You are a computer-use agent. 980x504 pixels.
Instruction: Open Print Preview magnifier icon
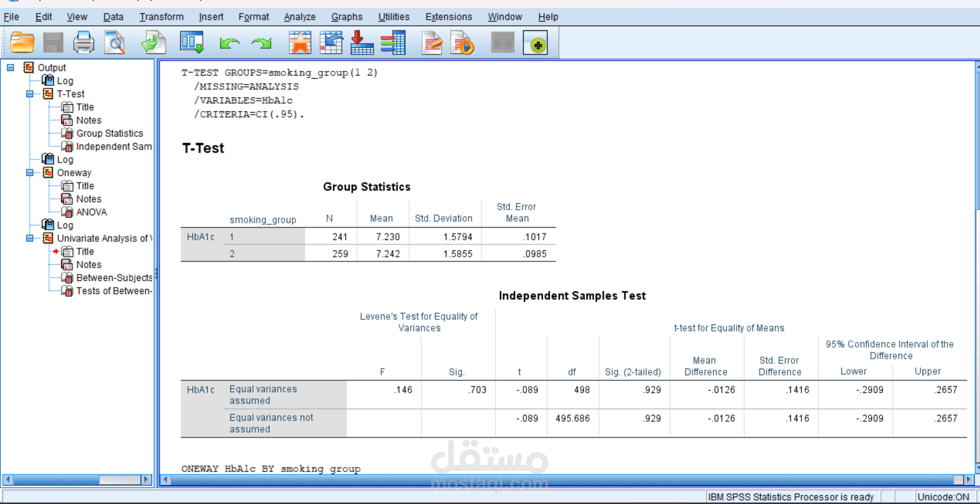[115, 43]
